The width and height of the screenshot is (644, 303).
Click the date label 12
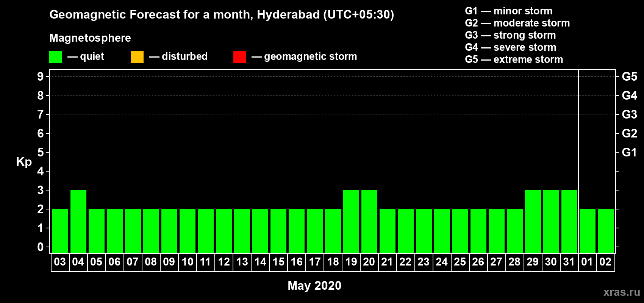[224, 262]
